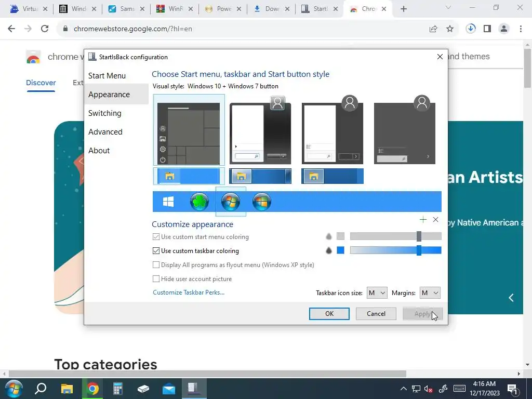Image resolution: width=532 pixels, height=399 pixels.
Task: Share this page from Chrome toolbar
Action: pyautogui.click(x=433, y=29)
